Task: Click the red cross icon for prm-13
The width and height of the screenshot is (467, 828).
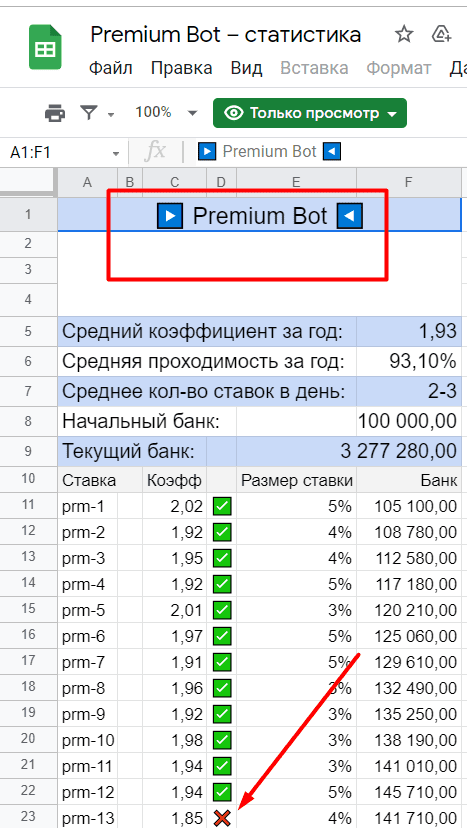Action: pos(222,817)
